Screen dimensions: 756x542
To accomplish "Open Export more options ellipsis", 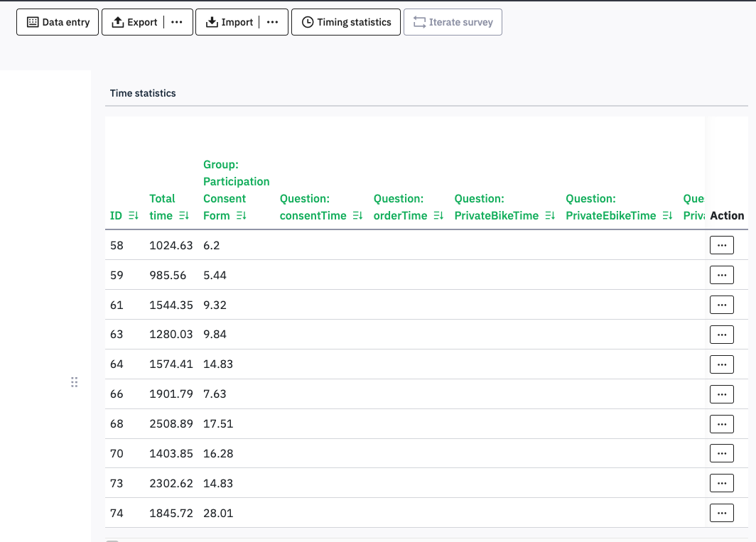I will [x=177, y=22].
